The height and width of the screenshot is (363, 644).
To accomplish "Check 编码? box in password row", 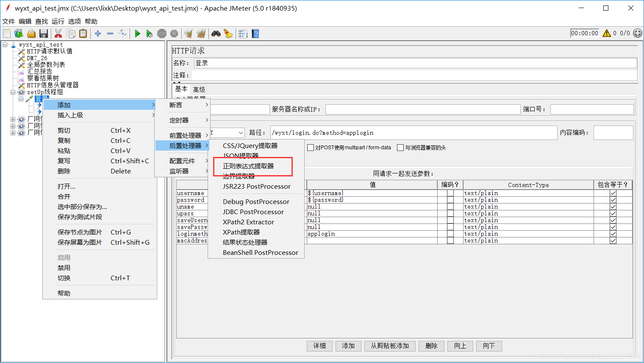I will 450,200.
